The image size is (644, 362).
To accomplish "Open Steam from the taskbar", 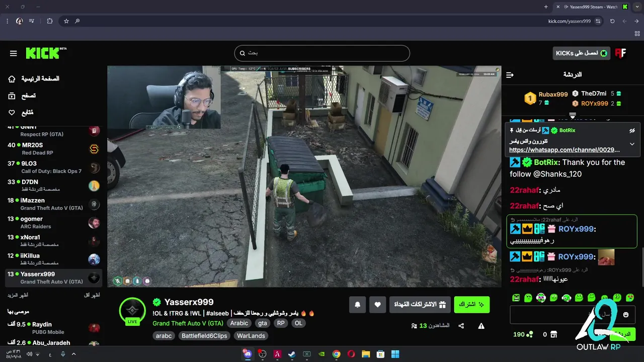I will click(x=292, y=354).
